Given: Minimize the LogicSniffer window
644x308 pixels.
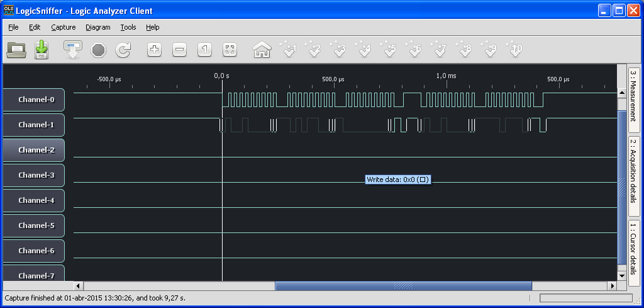Looking at the screenshot, I should pyautogui.click(x=604, y=10).
